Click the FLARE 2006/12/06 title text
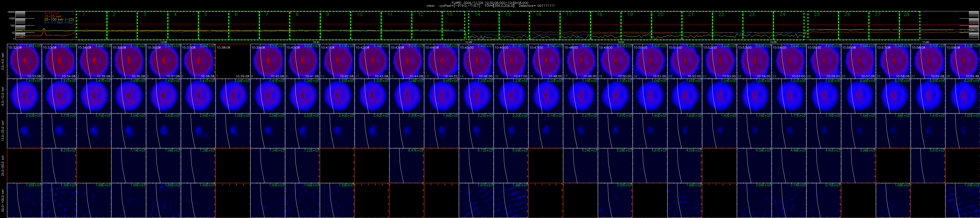 (490, 3)
